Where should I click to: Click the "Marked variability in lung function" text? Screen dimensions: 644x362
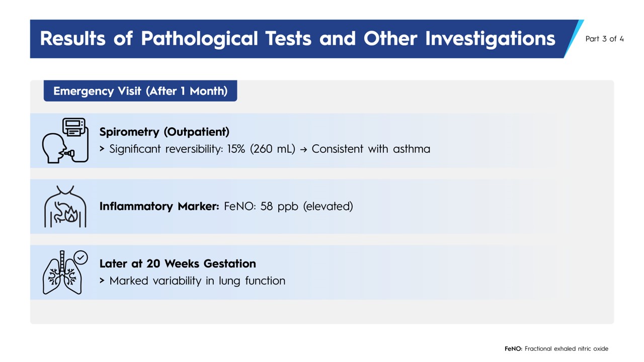(197, 281)
